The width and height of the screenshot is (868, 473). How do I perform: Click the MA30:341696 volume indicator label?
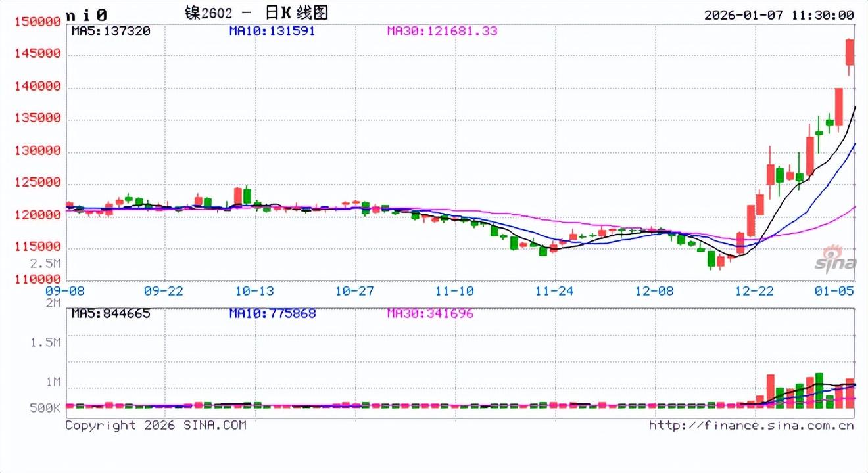[x=430, y=313]
